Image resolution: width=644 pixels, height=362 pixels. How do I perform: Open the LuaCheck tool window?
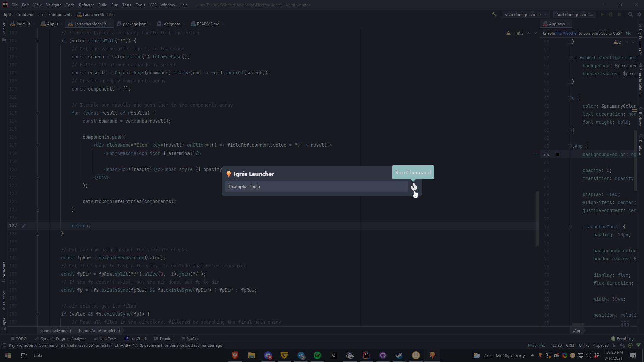(x=136, y=339)
